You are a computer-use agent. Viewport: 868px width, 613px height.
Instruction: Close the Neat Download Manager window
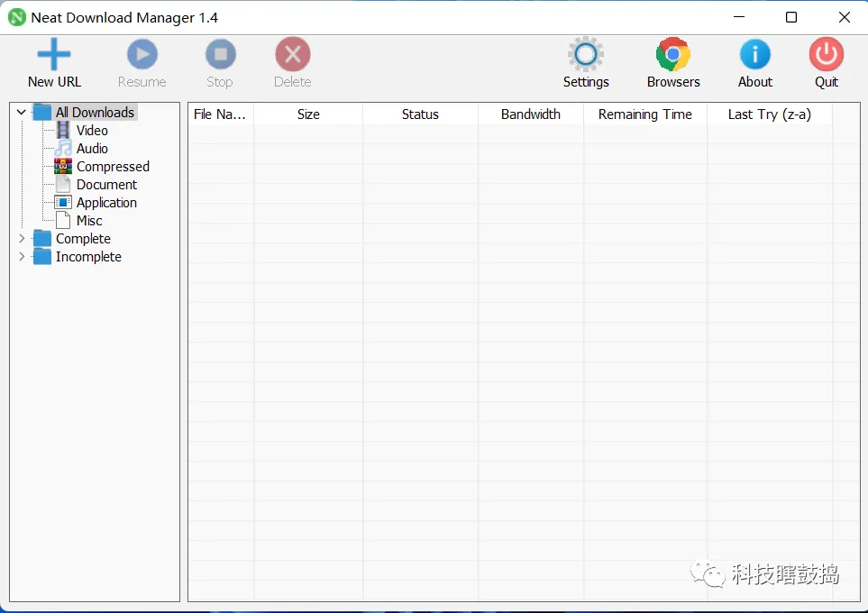pos(845,17)
